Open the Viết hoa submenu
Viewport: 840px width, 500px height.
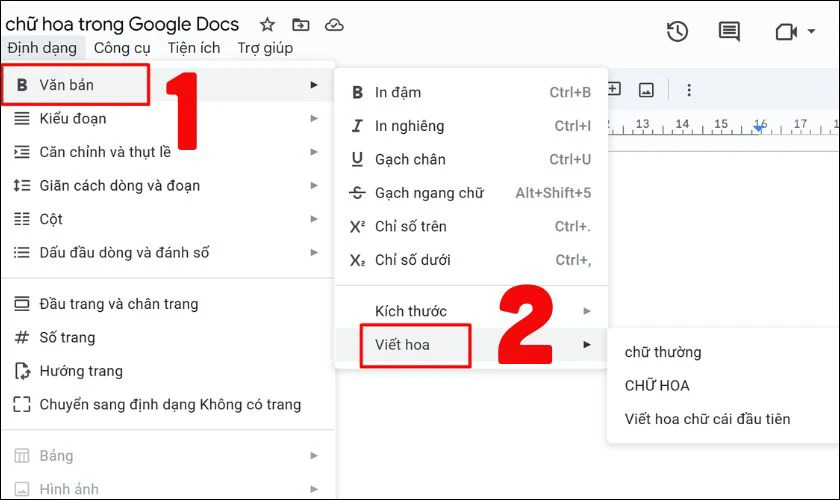coord(471,345)
